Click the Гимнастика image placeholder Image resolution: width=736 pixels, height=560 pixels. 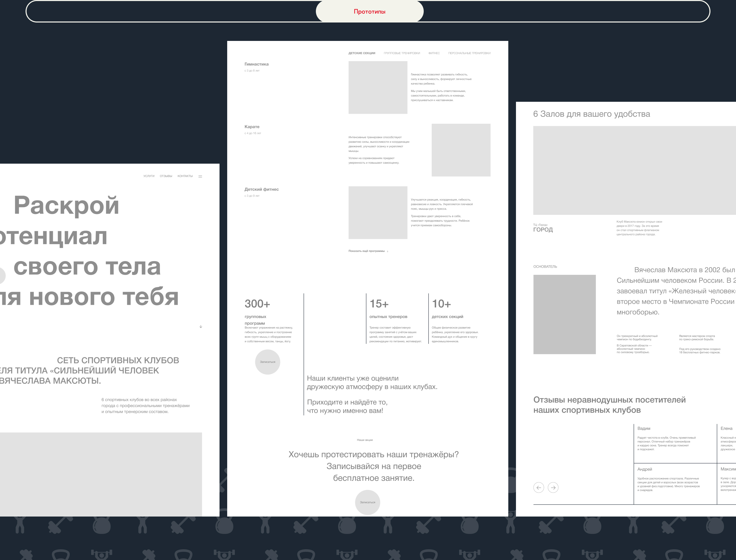pyautogui.click(x=378, y=87)
